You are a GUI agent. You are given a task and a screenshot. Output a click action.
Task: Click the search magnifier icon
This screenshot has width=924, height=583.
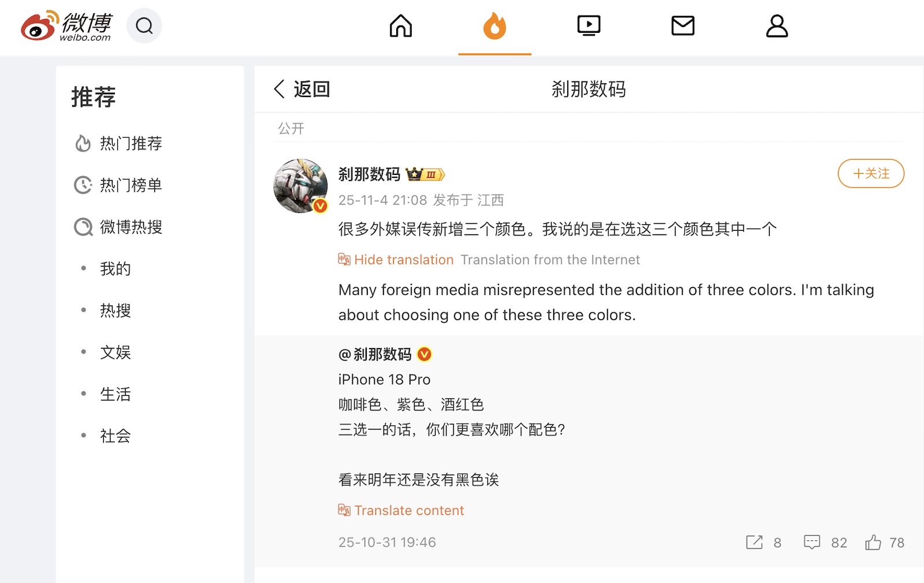point(144,26)
